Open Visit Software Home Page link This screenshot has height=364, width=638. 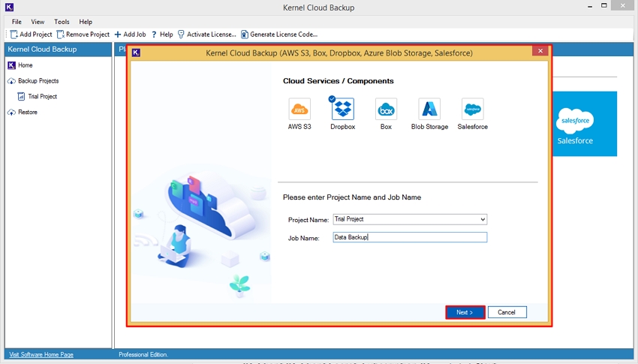(41, 355)
